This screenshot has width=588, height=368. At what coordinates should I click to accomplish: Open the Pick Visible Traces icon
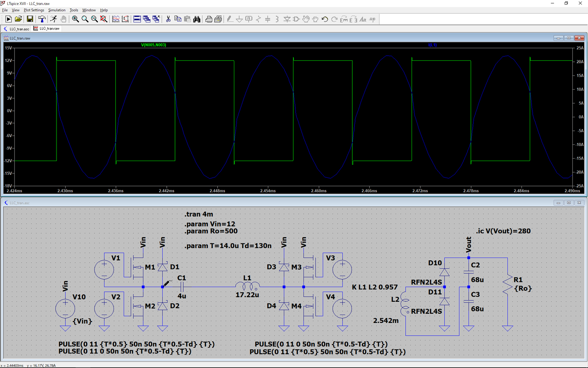point(115,19)
